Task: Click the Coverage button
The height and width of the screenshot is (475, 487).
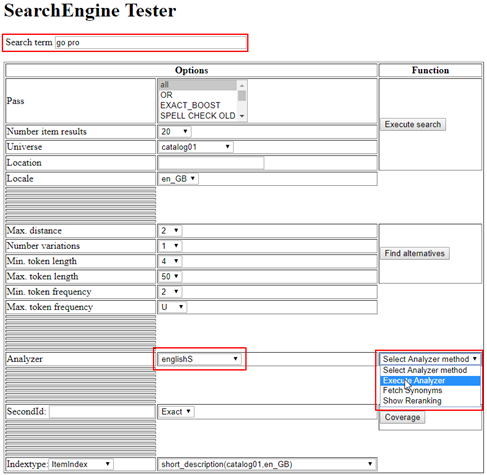Action: pyautogui.click(x=402, y=417)
